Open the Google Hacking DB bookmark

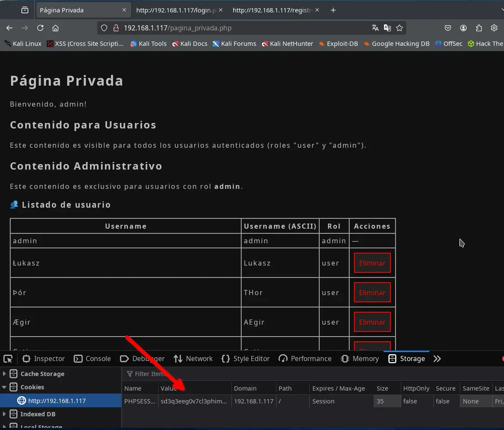[x=397, y=44]
